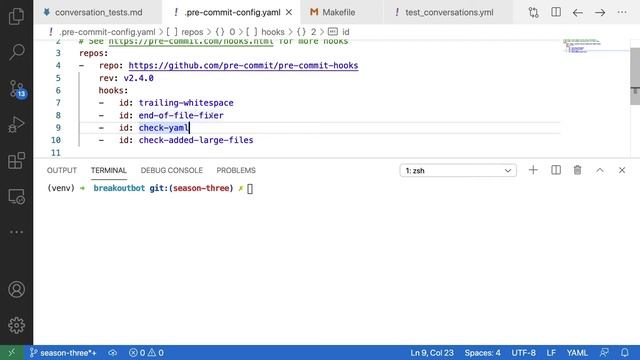This screenshot has width=640, height=360.
Task: Open errors and warnings count
Action: tap(146, 353)
